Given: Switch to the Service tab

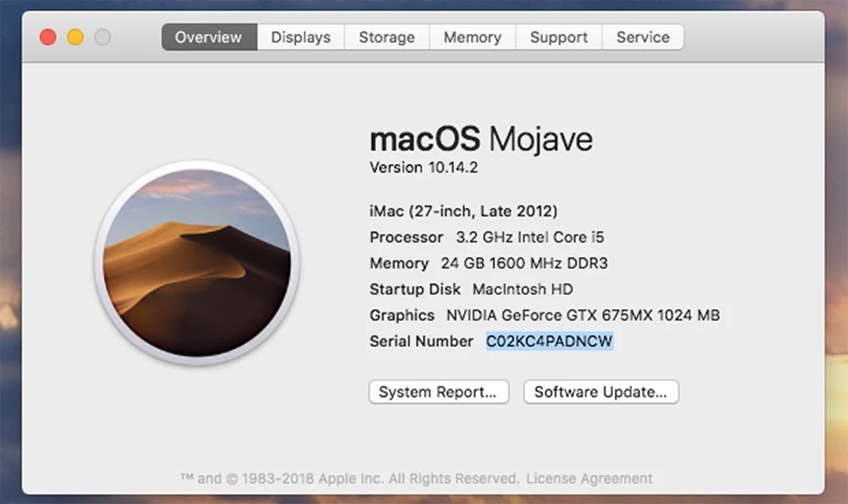Looking at the screenshot, I should point(643,37).
